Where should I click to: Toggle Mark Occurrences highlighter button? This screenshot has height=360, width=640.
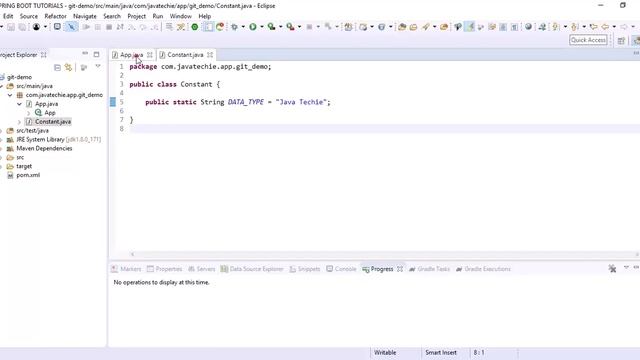(470, 27)
